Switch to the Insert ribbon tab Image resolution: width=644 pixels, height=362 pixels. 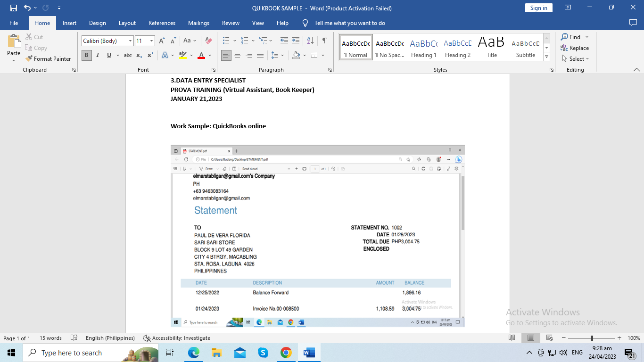tap(69, 23)
